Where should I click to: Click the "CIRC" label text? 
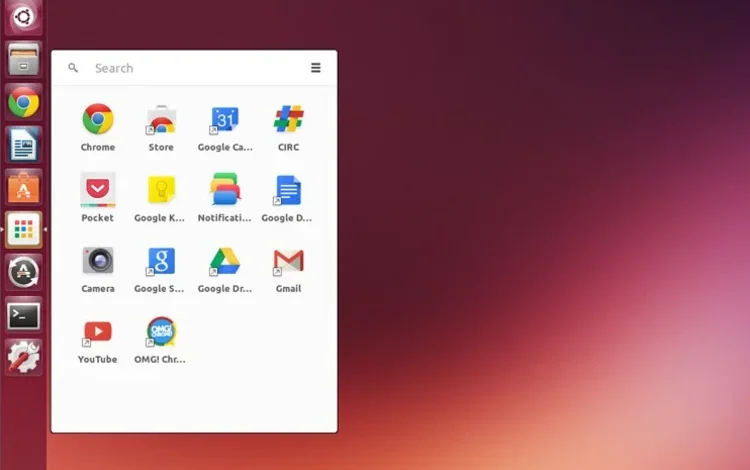288,147
